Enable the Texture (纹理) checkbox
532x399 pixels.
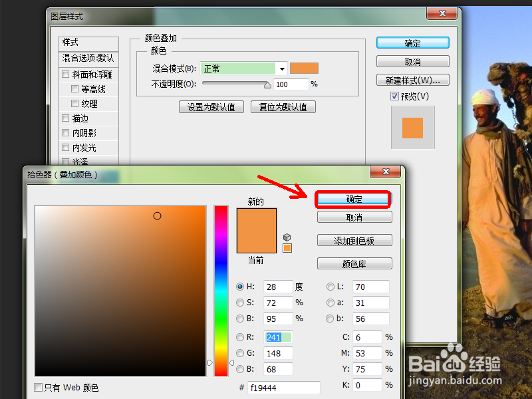[74, 103]
